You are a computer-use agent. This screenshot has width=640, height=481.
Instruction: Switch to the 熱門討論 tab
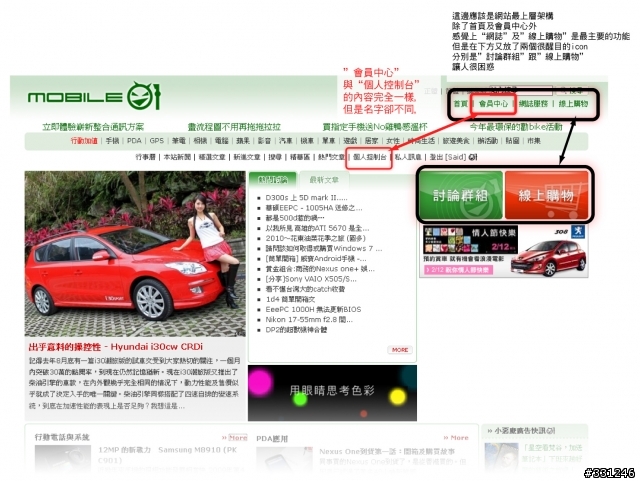tap(273, 180)
